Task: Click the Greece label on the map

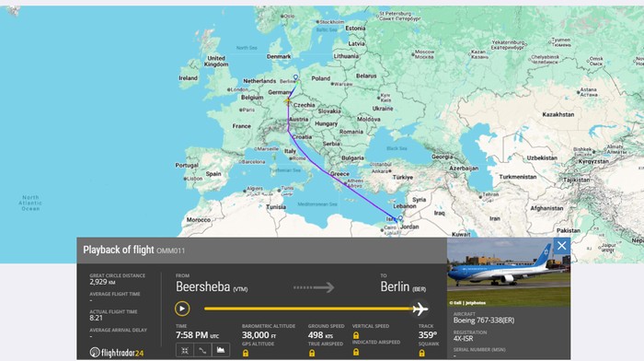Action: pos(339,174)
